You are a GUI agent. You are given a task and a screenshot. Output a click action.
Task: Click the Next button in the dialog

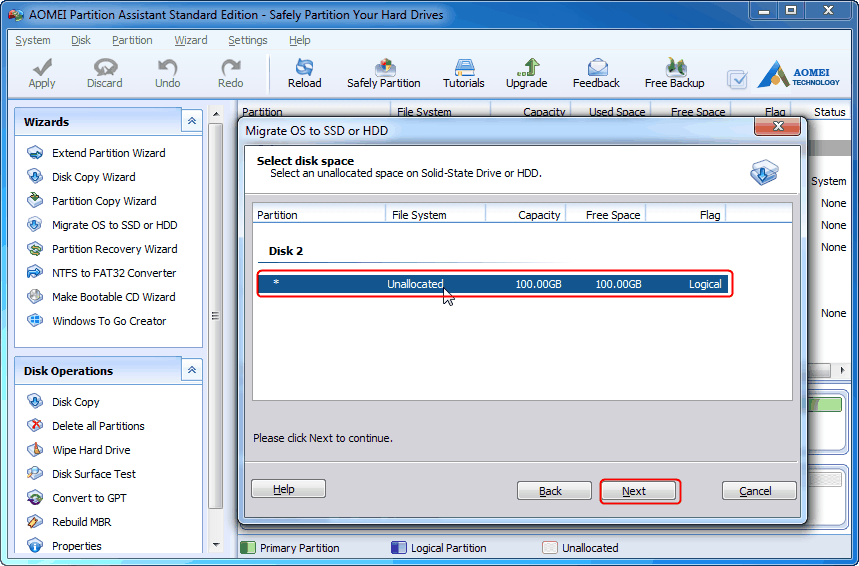click(x=639, y=491)
